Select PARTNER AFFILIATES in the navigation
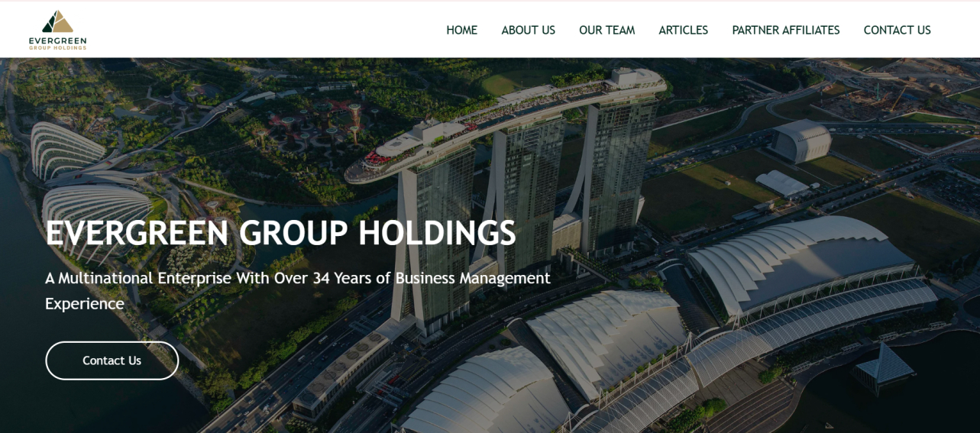This screenshot has width=980, height=433. [x=785, y=31]
